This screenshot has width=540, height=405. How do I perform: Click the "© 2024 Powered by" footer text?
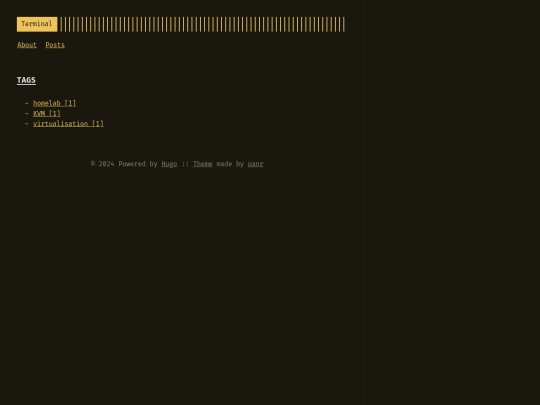124,164
